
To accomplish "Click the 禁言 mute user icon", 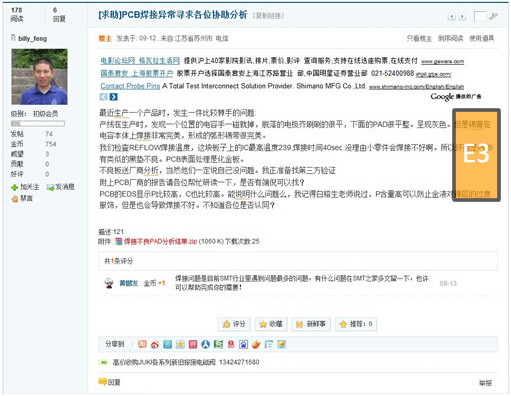I will point(15,199).
